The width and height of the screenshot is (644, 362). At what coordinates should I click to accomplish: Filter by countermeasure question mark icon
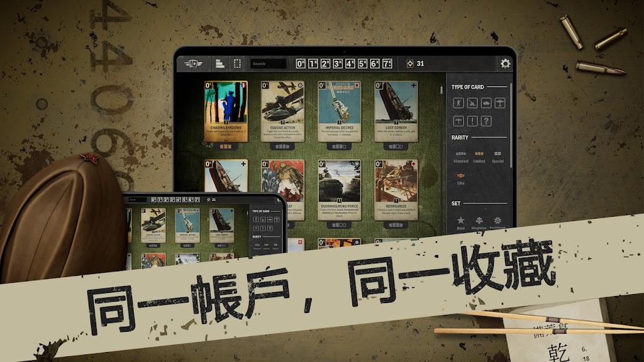pos(486,121)
